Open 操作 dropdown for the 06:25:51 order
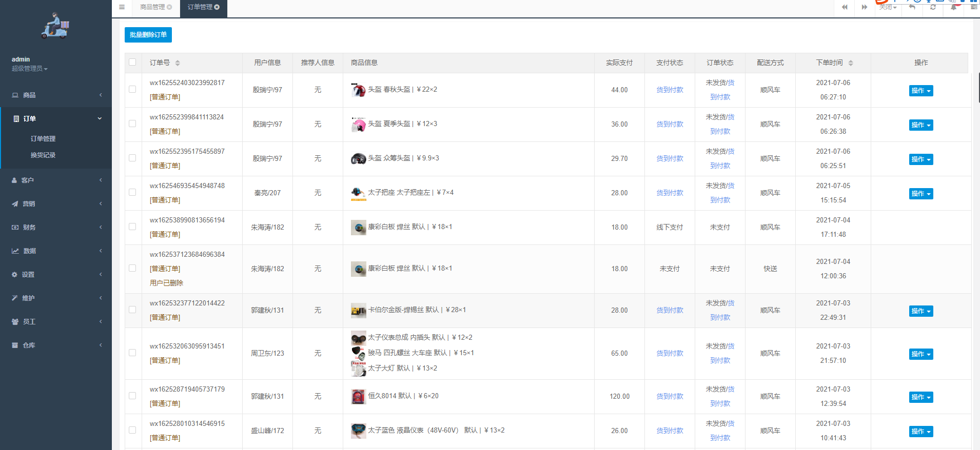 (x=921, y=159)
